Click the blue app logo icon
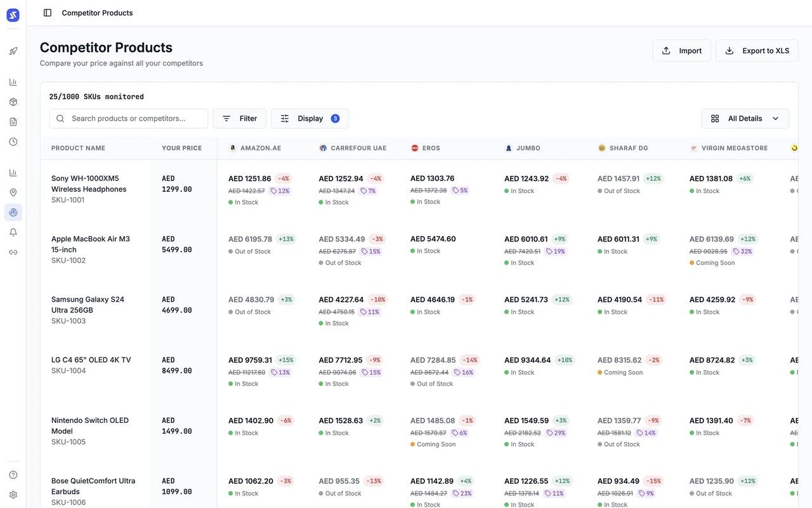812x508 pixels. coord(13,15)
